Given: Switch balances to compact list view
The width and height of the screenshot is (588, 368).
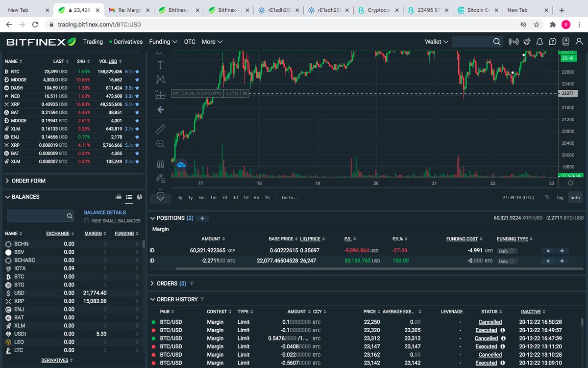Looking at the screenshot, I should 129,197.
